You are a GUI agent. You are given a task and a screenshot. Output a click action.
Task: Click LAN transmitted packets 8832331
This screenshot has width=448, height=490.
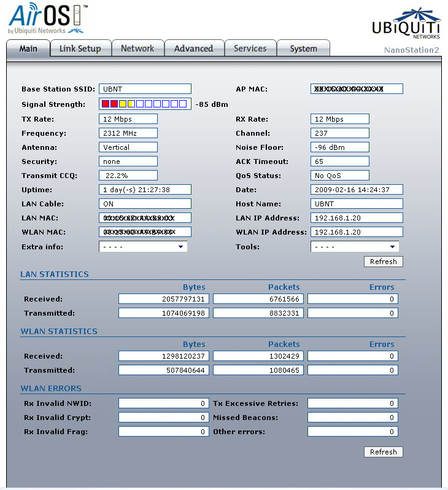click(x=258, y=313)
